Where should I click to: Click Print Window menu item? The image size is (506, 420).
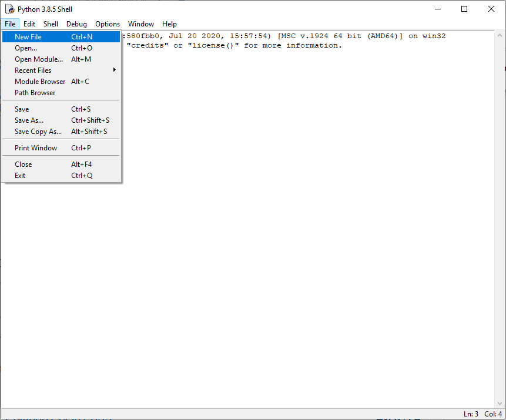[x=36, y=148]
